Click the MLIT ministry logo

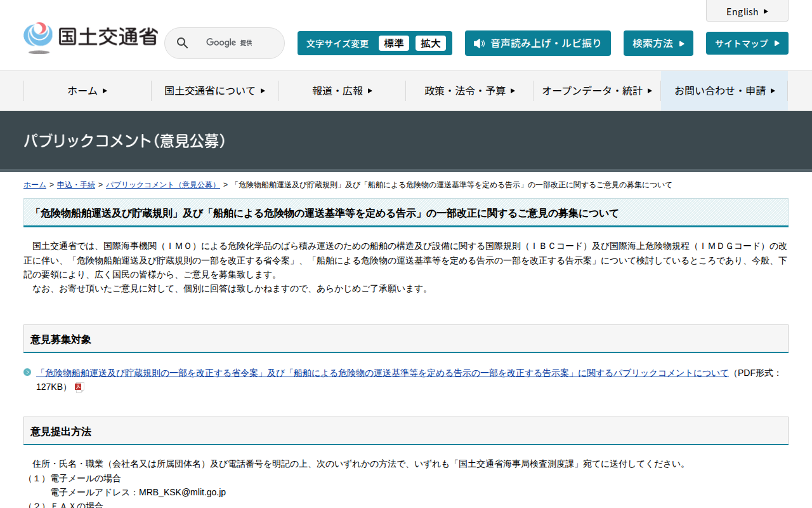tap(90, 38)
